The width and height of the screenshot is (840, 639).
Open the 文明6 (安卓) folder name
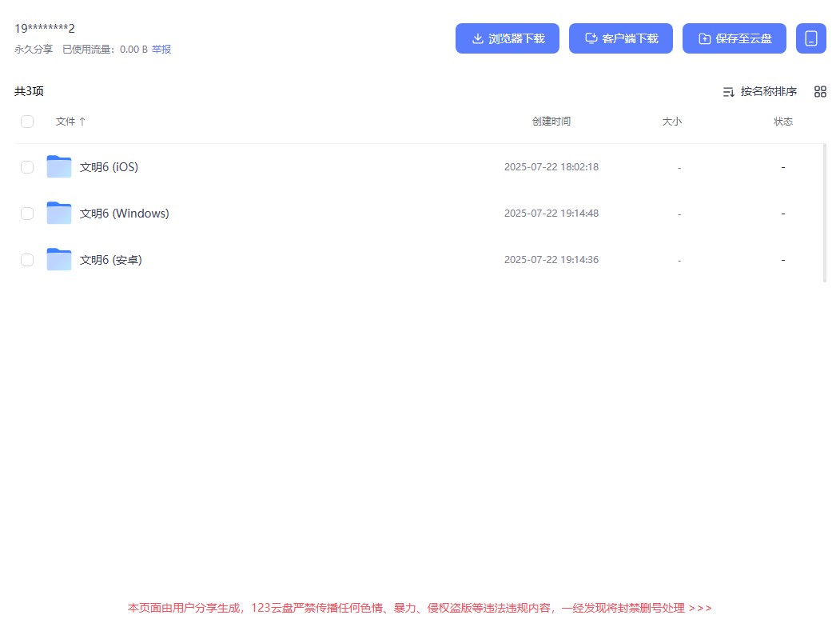[x=110, y=259]
